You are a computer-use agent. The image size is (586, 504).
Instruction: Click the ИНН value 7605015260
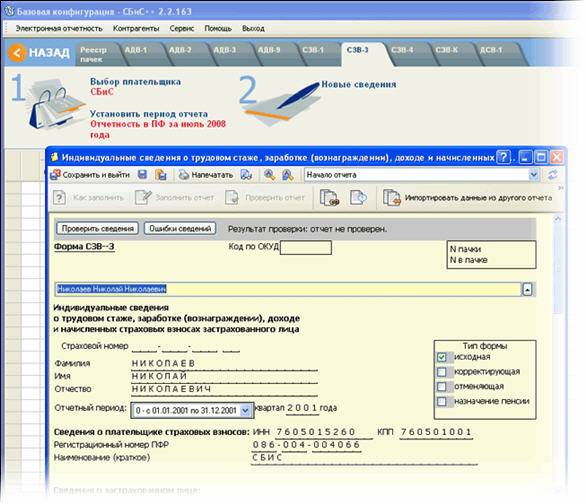[315, 432]
